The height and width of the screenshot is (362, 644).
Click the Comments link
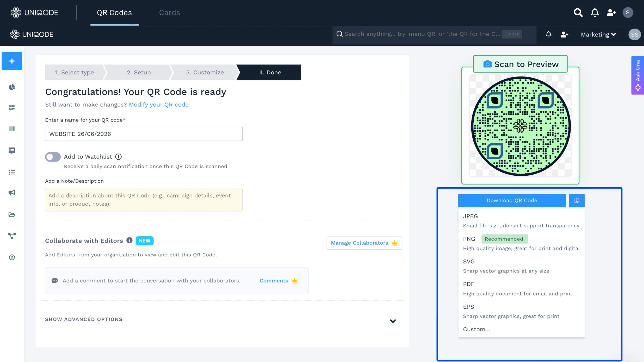[x=274, y=281]
